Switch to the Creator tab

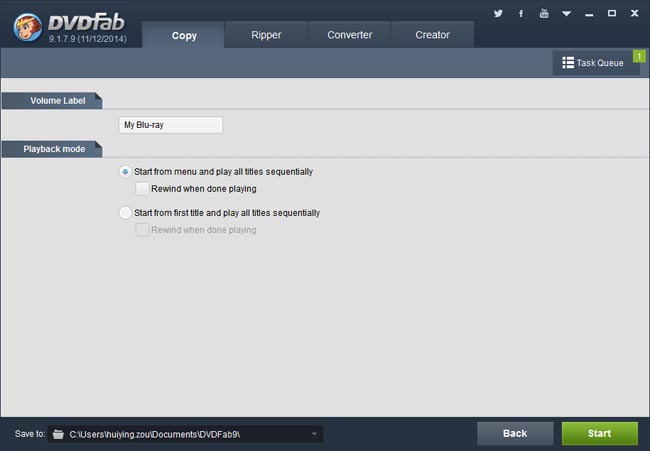pyautogui.click(x=432, y=35)
